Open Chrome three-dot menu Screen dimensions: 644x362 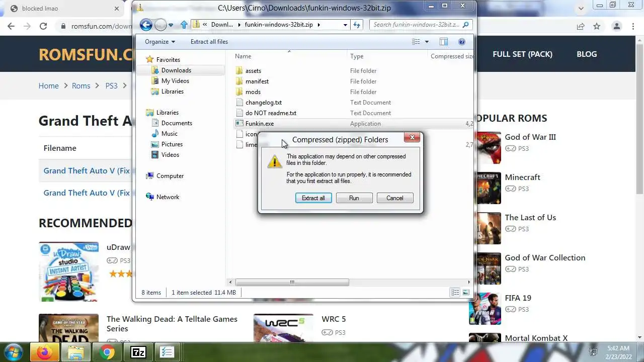coord(633,26)
